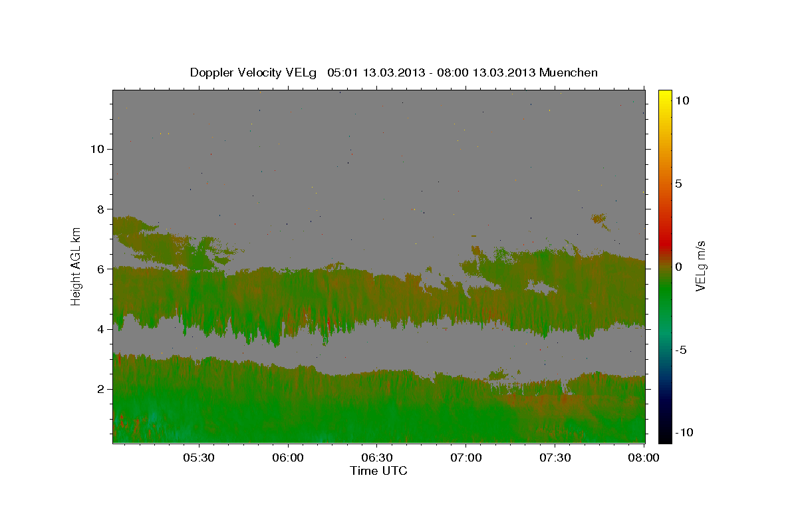The image size is (798, 532).
Task: Click the colorbar tick label '0'
Action: point(678,267)
